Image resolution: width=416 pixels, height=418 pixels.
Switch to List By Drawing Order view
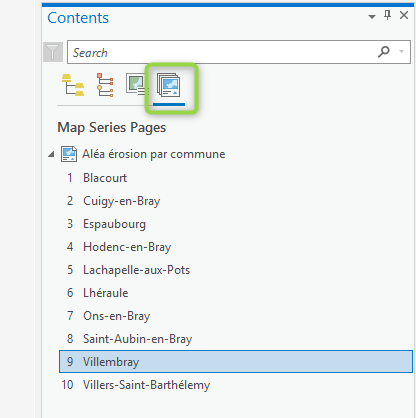pos(73,85)
